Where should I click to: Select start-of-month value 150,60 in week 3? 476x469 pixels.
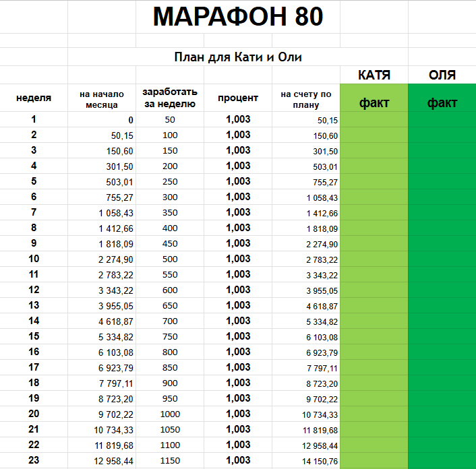pyautogui.click(x=102, y=150)
